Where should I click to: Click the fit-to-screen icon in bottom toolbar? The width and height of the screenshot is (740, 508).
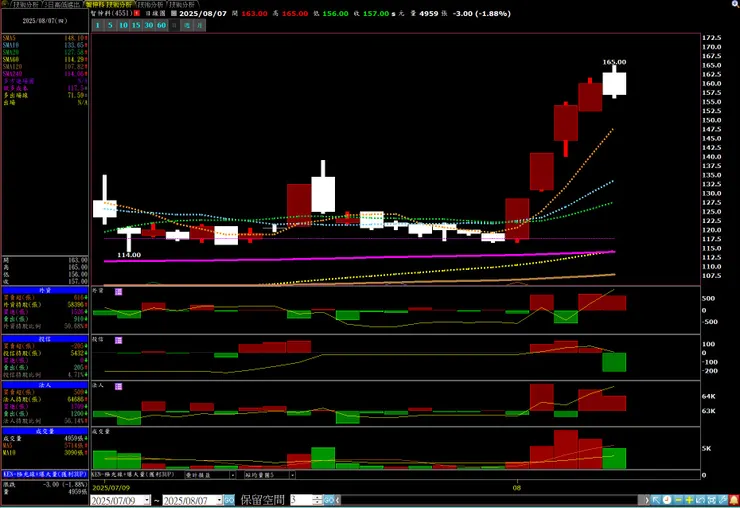pos(711,500)
